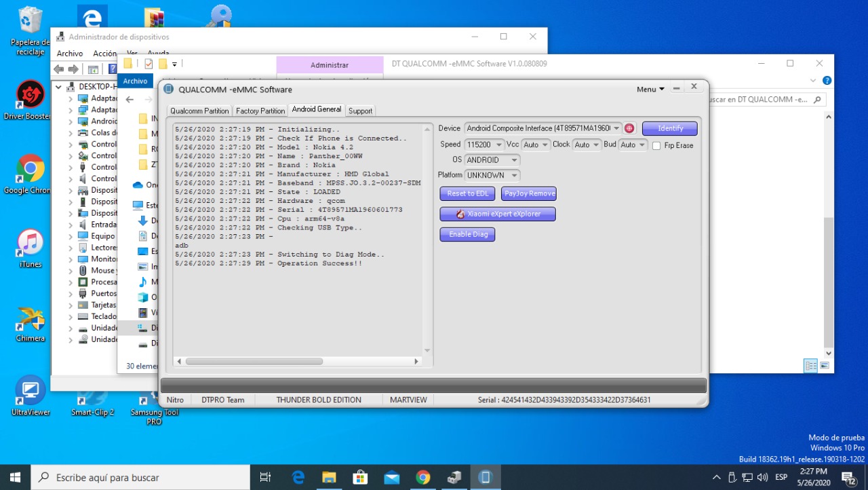
Task: Click the Windows taskbar search box
Action: click(141, 477)
